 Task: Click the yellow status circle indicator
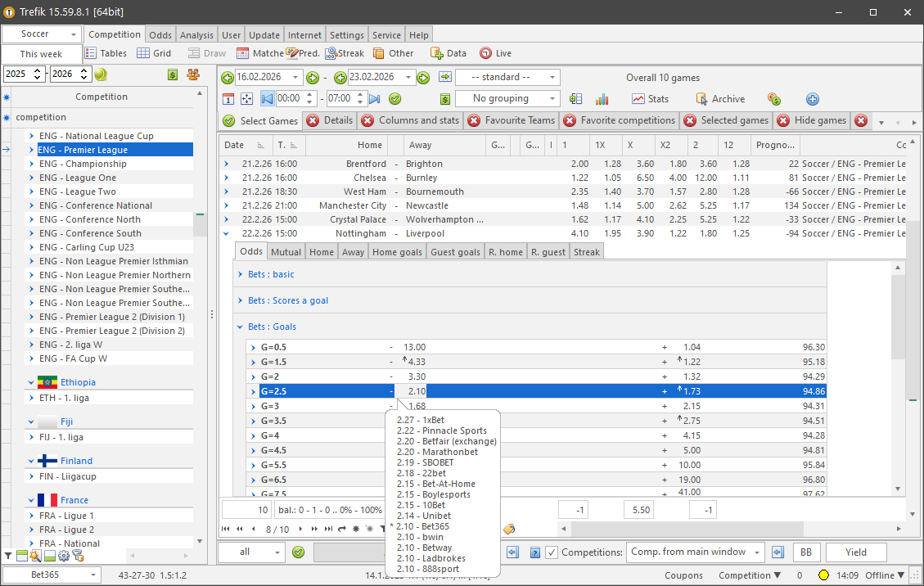(823, 575)
